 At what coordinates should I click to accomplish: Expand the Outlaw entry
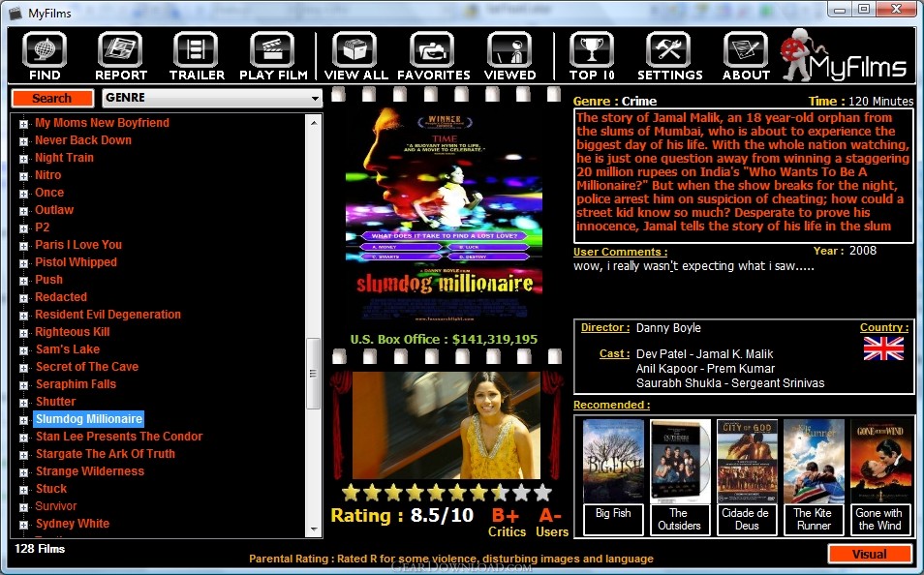[x=23, y=211]
